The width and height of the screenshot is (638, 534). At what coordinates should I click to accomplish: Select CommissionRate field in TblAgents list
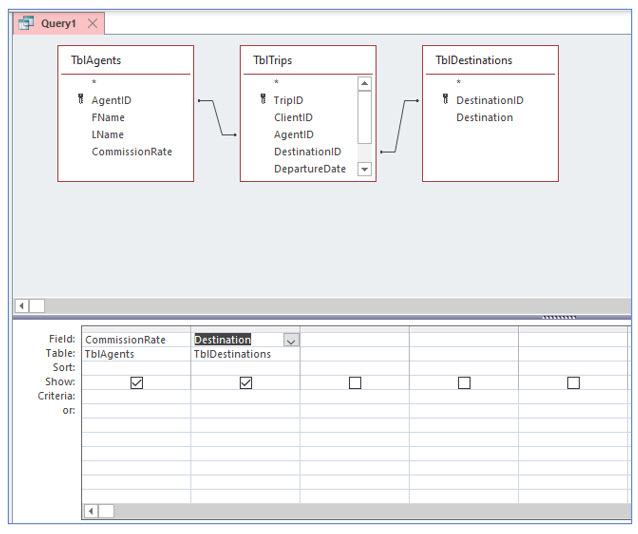[132, 152]
